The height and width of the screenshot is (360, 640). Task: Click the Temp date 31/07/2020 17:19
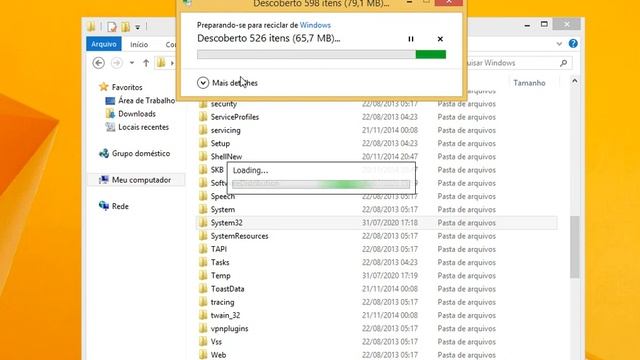click(389, 276)
